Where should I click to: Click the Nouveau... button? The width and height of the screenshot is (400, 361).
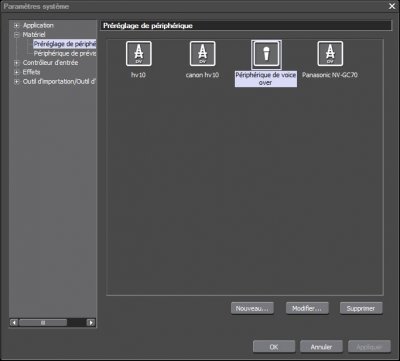252,308
